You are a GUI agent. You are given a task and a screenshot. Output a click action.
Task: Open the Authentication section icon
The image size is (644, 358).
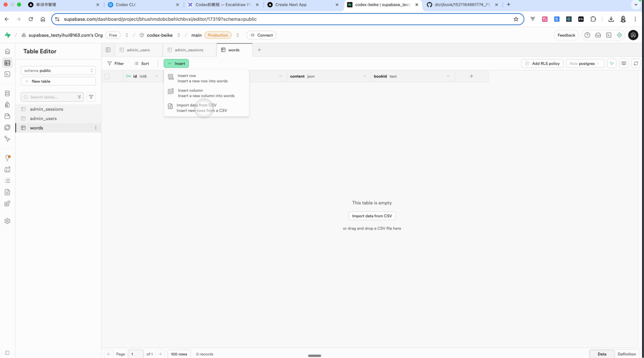7,105
